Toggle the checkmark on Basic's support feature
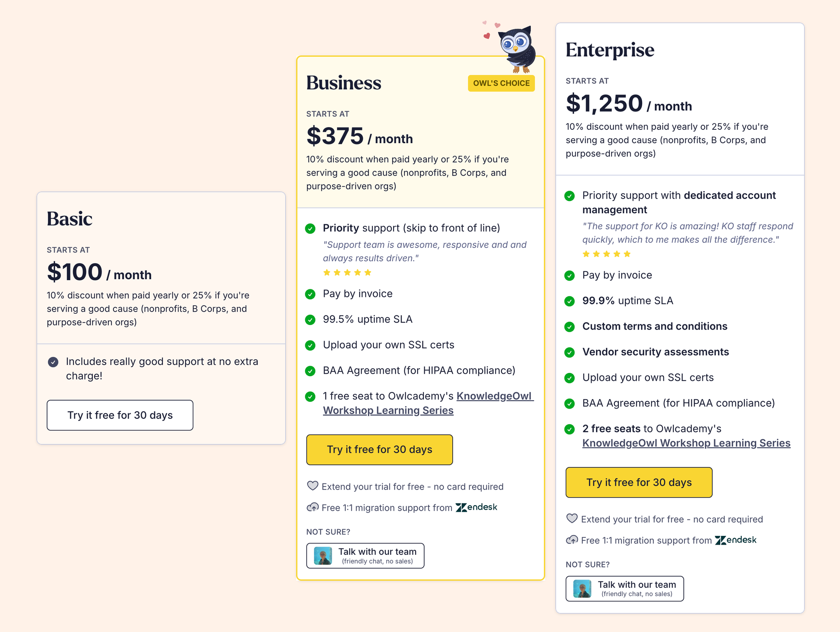The image size is (840, 632). [x=53, y=362]
